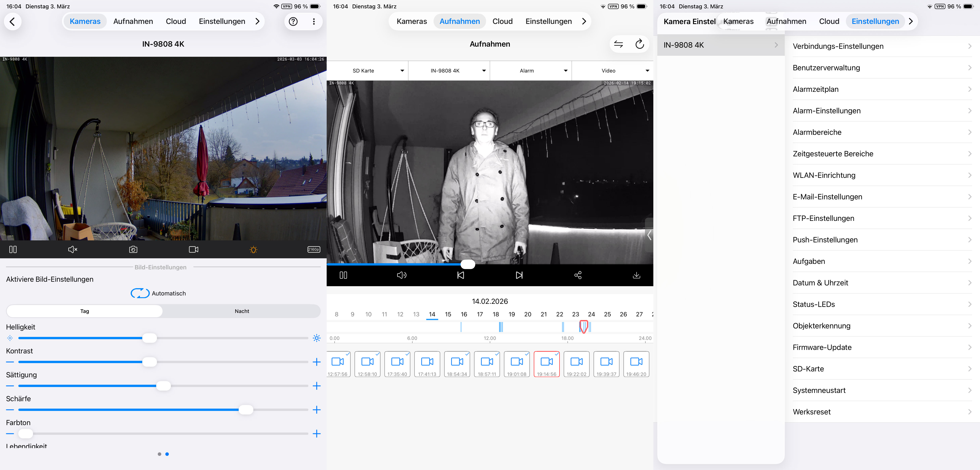
Task: Switch to the Cloud tab in left panel
Action: pos(176,21)
